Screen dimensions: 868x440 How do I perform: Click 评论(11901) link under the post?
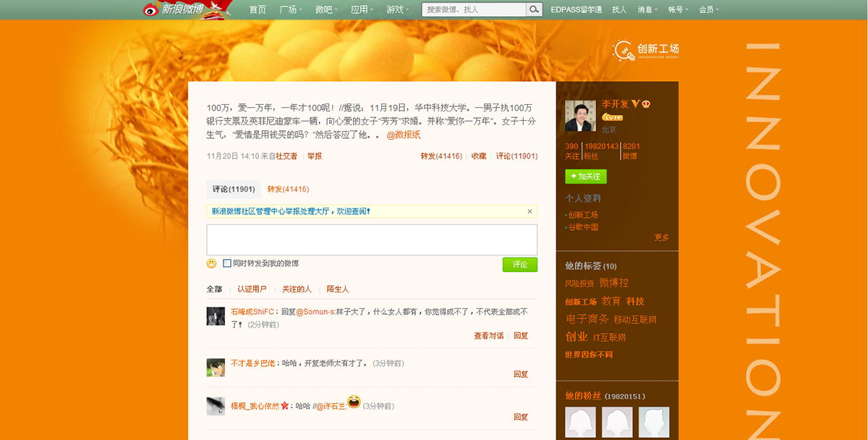coord(516,156)
